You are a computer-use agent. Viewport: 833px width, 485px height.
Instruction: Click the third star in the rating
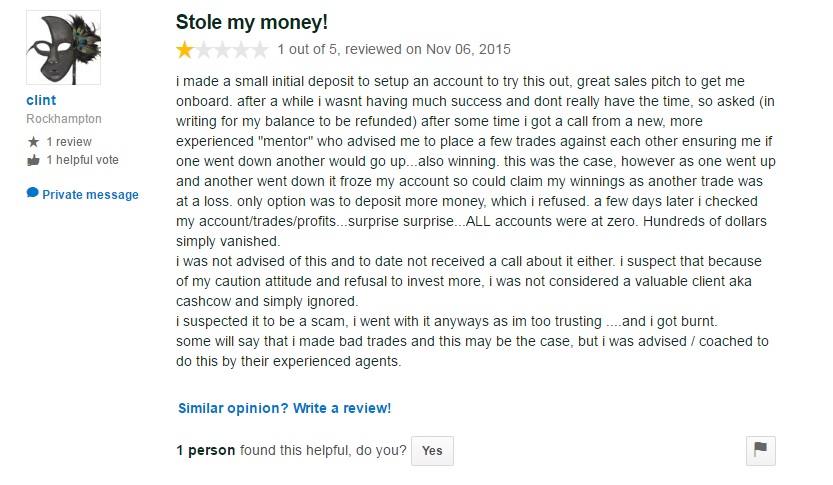click(x=223, y=48)
